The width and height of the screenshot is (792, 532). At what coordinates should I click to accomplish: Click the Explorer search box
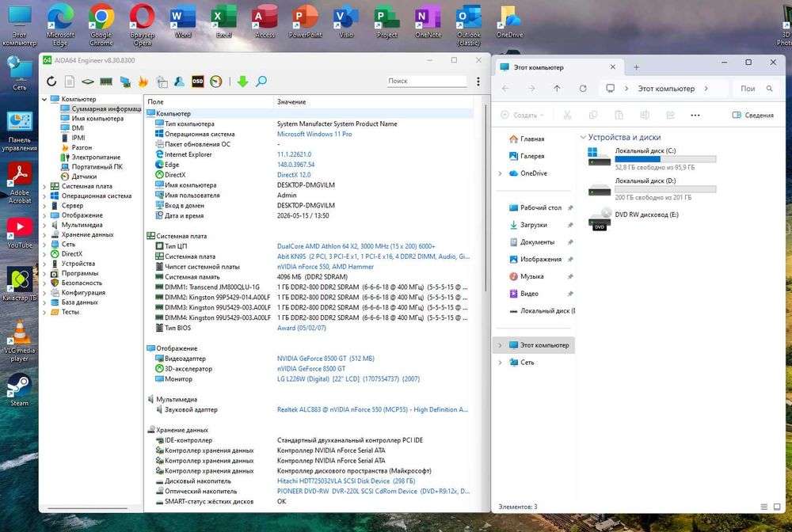tap(756, 89)
